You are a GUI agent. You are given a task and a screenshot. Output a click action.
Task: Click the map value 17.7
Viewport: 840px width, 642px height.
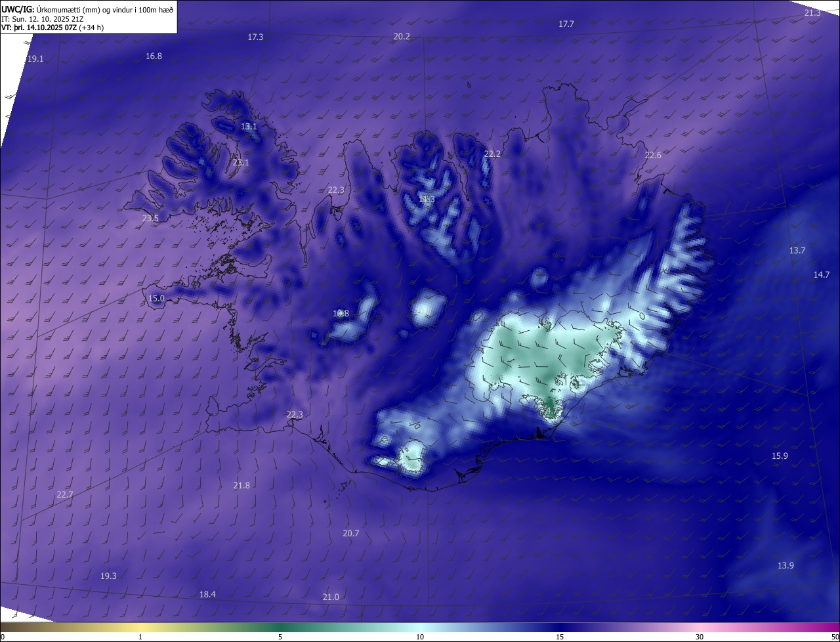click(x=566, y=24)
